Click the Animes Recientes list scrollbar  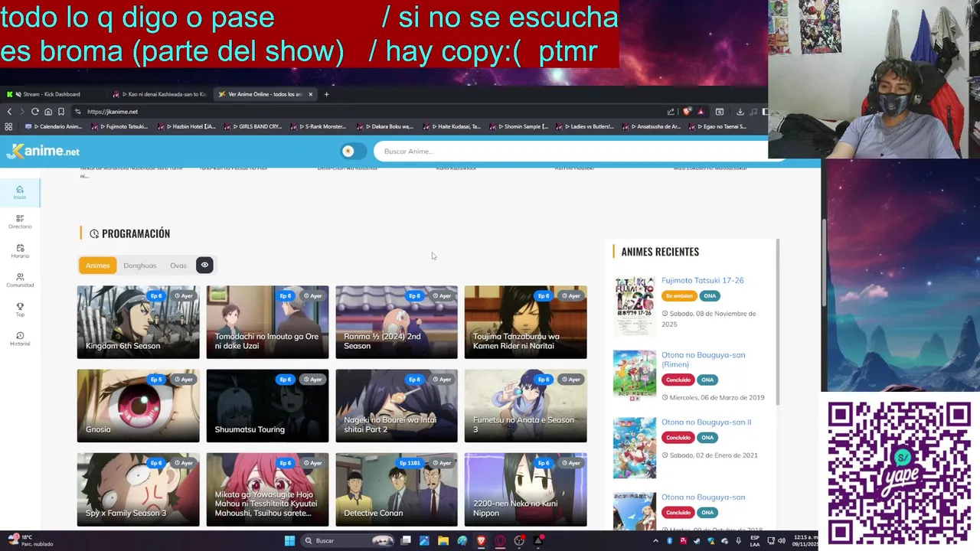[x=777, y=321]
